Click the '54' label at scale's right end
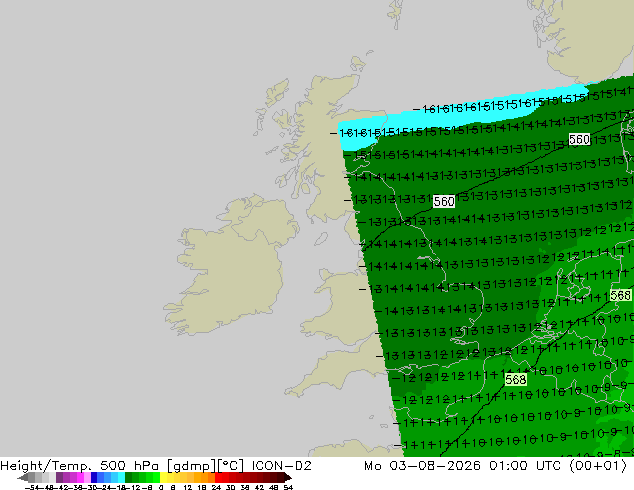This screenshot has width=634, height=490. pyautogui.click(x=288, y=487)
